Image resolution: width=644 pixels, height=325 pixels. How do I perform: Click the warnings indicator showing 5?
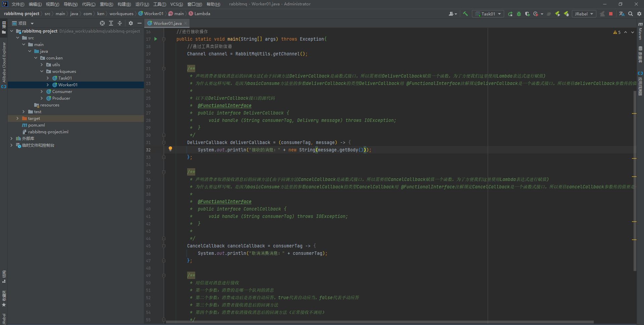[617, 32]
